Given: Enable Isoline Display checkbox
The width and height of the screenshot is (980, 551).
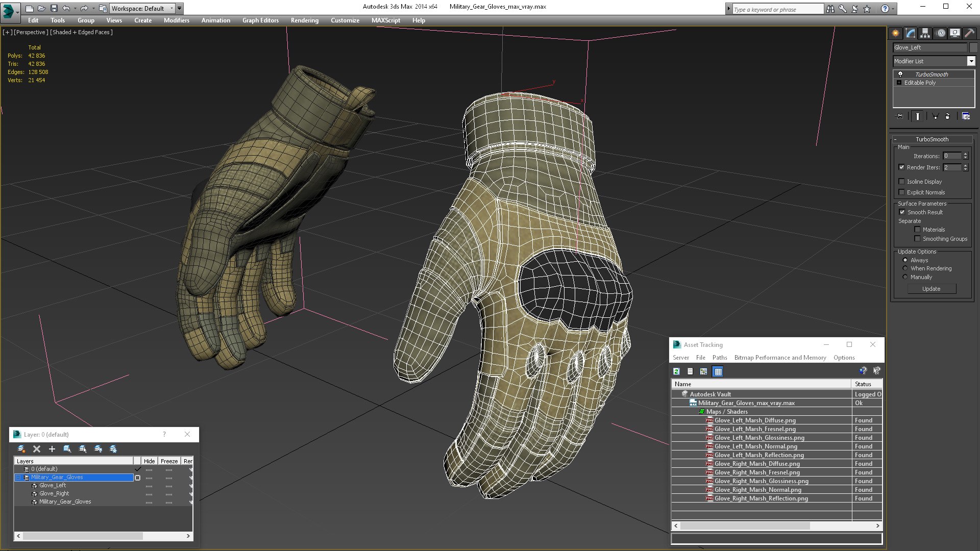Looking at the screenshot, I should [x=901, y=182].
